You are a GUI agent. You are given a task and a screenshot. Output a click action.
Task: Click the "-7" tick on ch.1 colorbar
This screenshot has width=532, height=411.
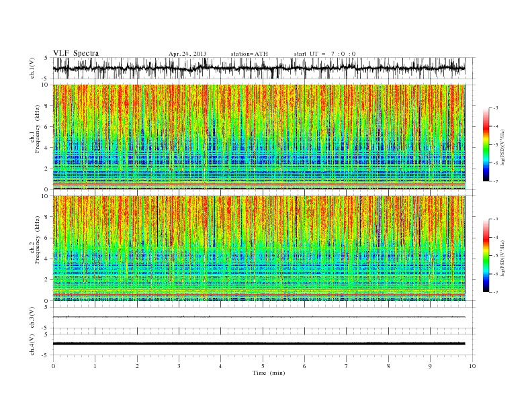[x=495, y=181]
